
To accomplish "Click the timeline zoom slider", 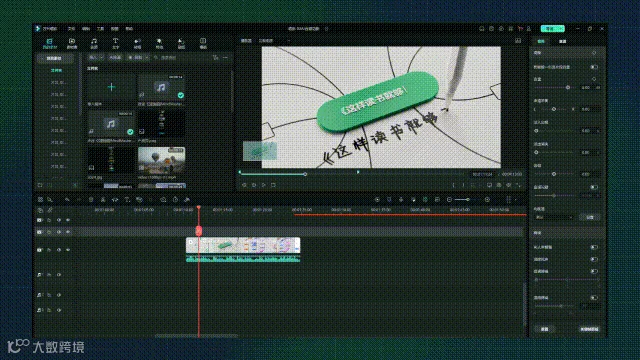I will (468, 200).
